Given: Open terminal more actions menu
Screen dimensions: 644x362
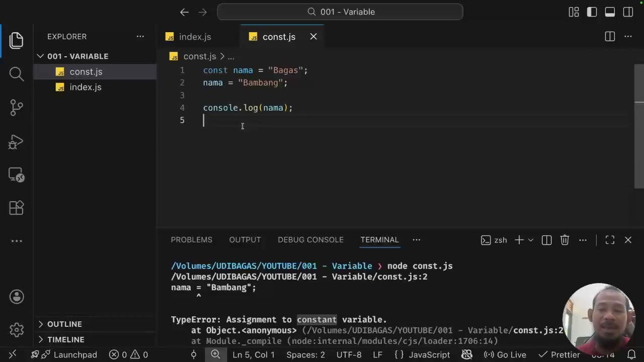Looking at the screenshot, I should coord(583,240).
